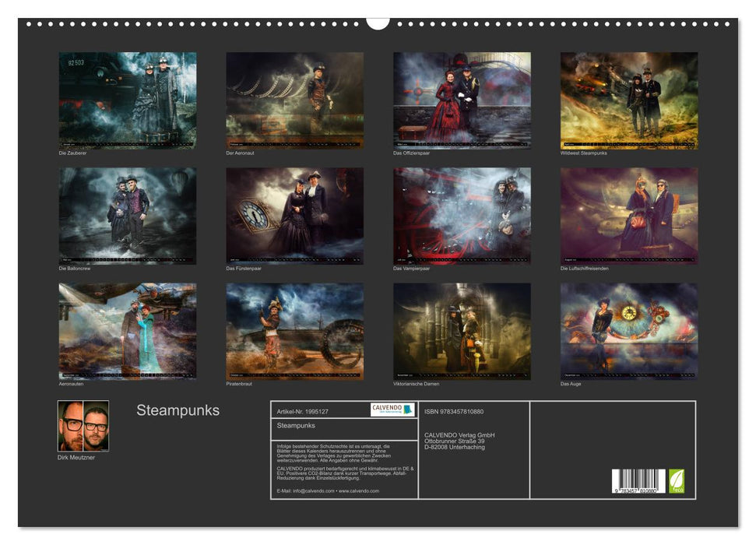Screen dimensions: 756x545
Task: Click the CALVENDO logo badge
Action: coord(392,410)
